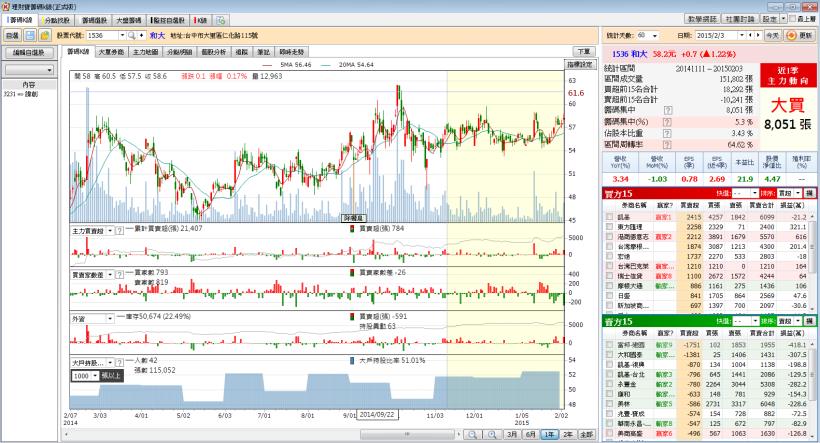Image resolution: width=820 pixels, height=443 pixels.
Task: Click the refresh icon on 更新 button
Action: (792, 35)
